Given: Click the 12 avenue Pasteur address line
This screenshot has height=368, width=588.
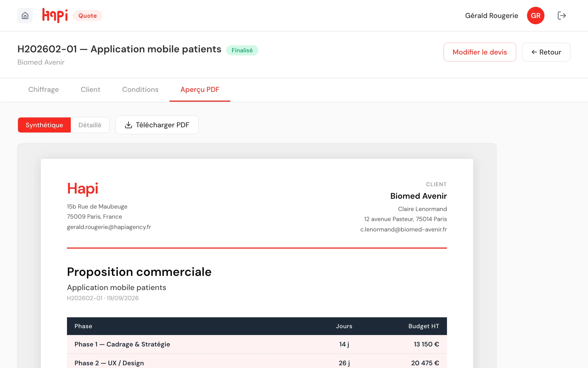Looking at the screenshot, I should tap(405, 219).
